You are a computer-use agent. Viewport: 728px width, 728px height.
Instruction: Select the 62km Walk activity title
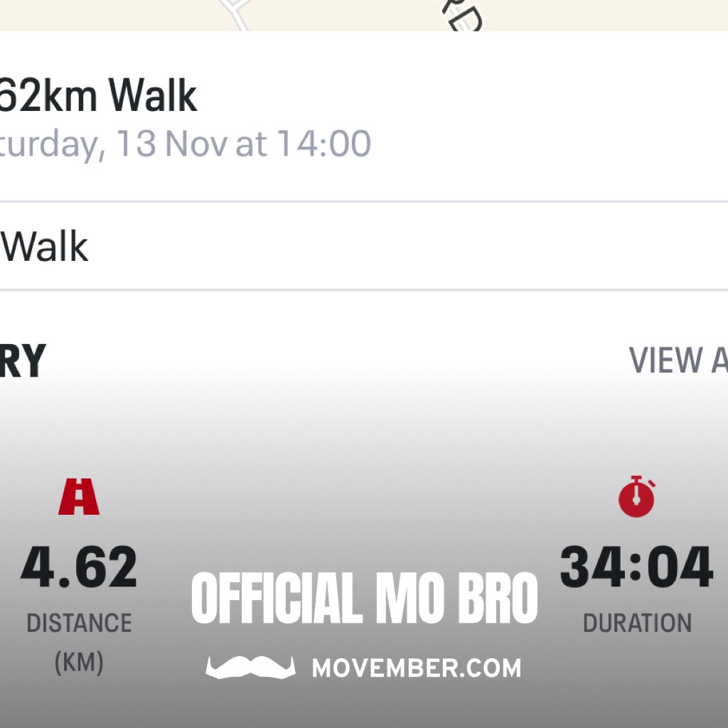[x=98, y=96]
